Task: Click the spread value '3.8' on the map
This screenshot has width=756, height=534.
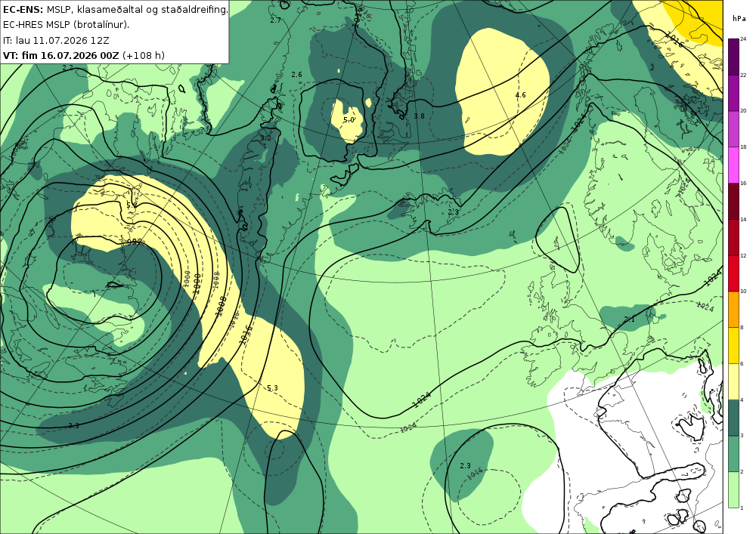Action: coord(420,116)
